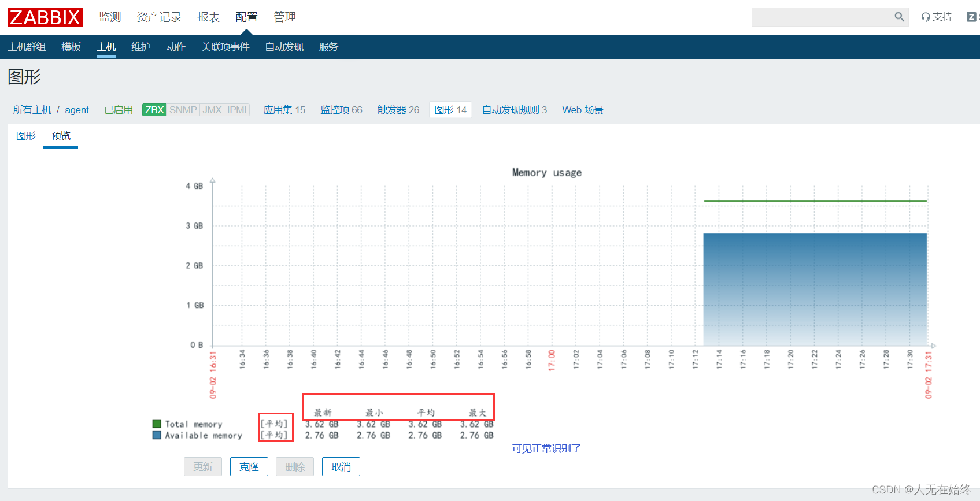
Task: Click the 可见正常识别了 text
Action: tap(546, 448)
